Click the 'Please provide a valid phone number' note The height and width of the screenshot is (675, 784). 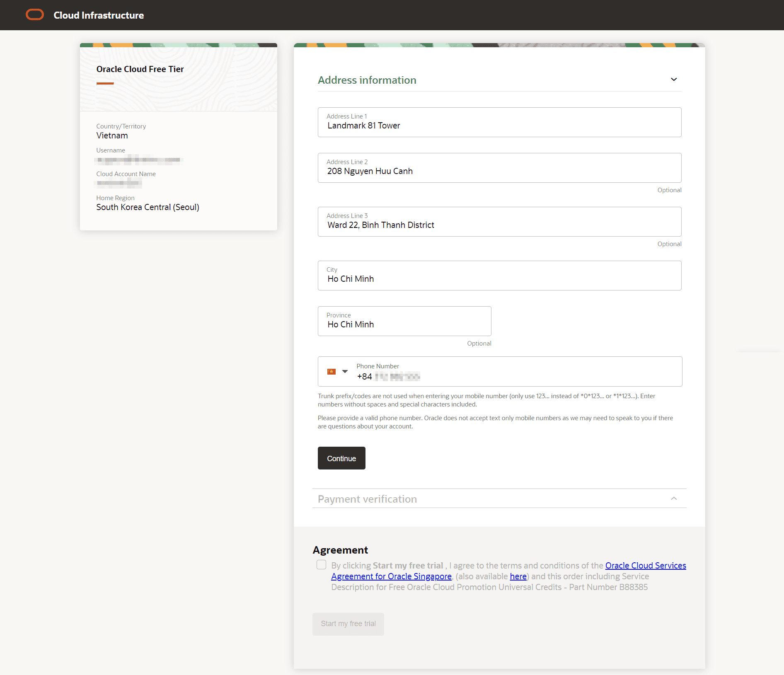[495, 422]
